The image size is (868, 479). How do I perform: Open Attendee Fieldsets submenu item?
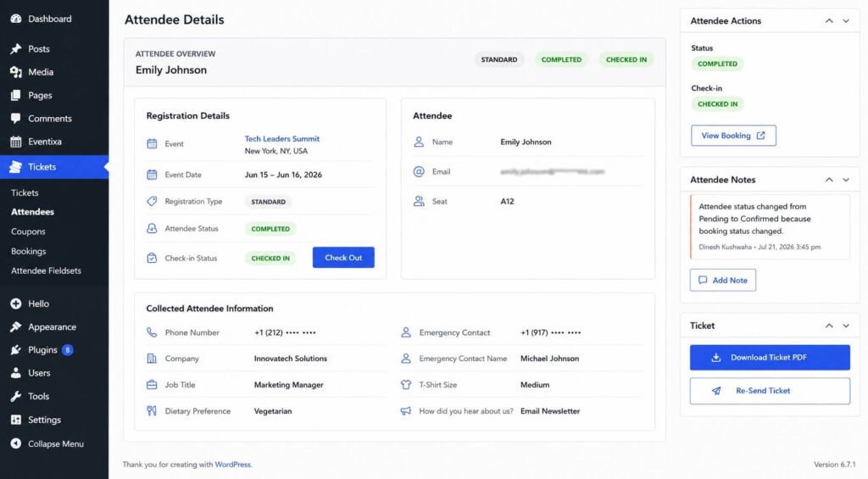click(x=46, y=270)
